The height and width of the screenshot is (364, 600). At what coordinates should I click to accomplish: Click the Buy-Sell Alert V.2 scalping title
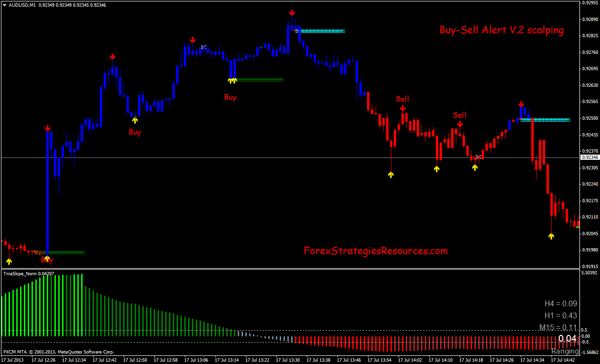click(501, 30)
